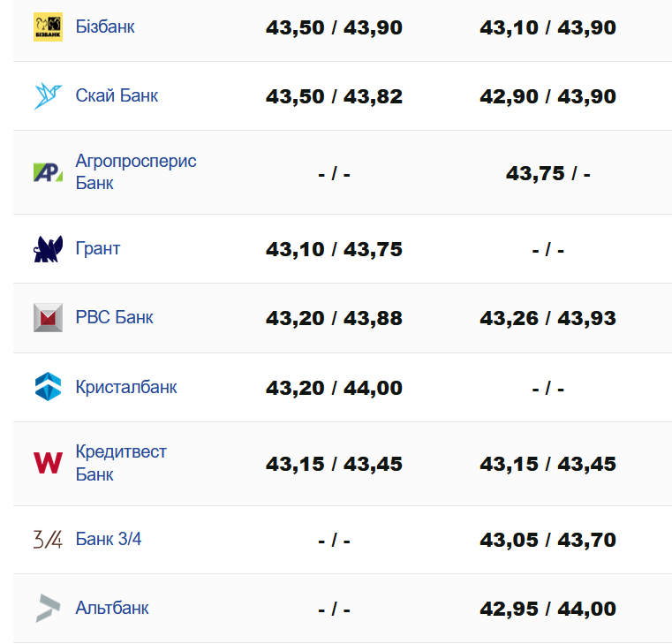The height and width of the screenshot is (644, 672).
Task: Click the Банк 3/4 logo icon
Action: (x=48, y=539)
